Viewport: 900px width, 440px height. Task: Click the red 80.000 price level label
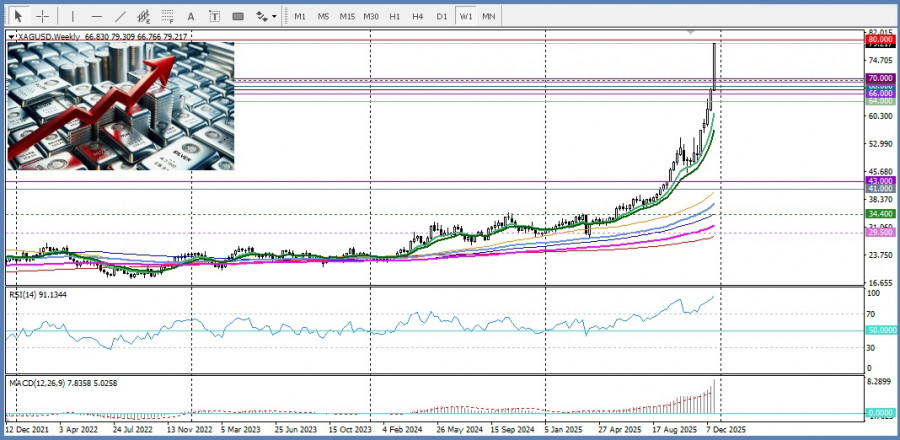point(880,40)
